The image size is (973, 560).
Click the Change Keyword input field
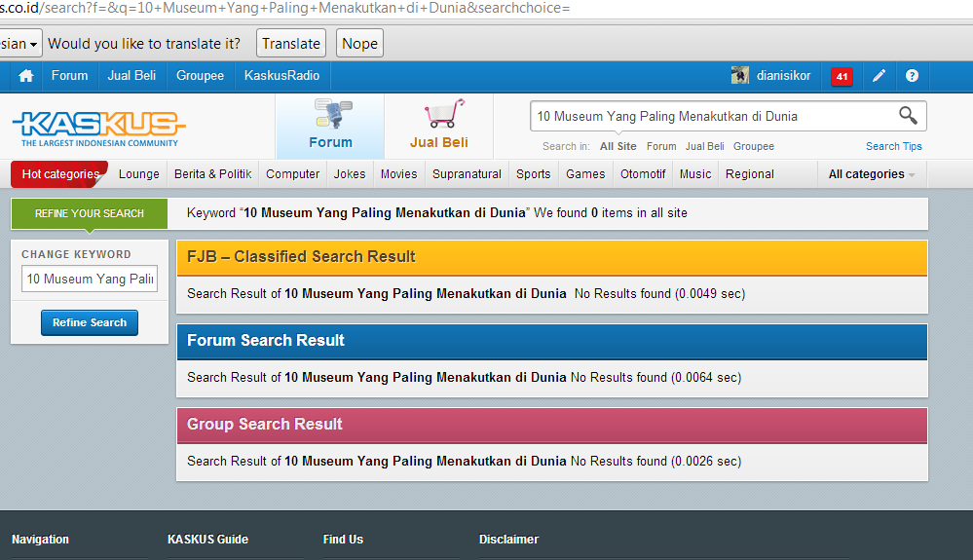(90, 280)
